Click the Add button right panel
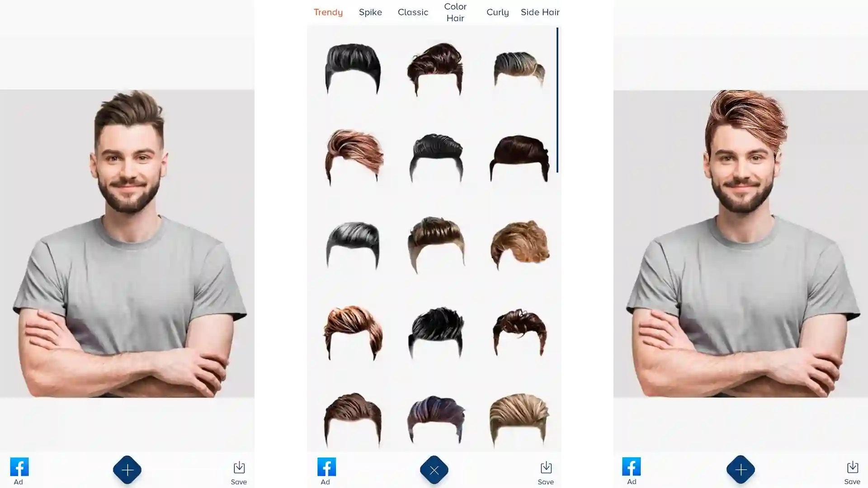The height and width of the screenshot is (488, 868). [x=741, y=470]
